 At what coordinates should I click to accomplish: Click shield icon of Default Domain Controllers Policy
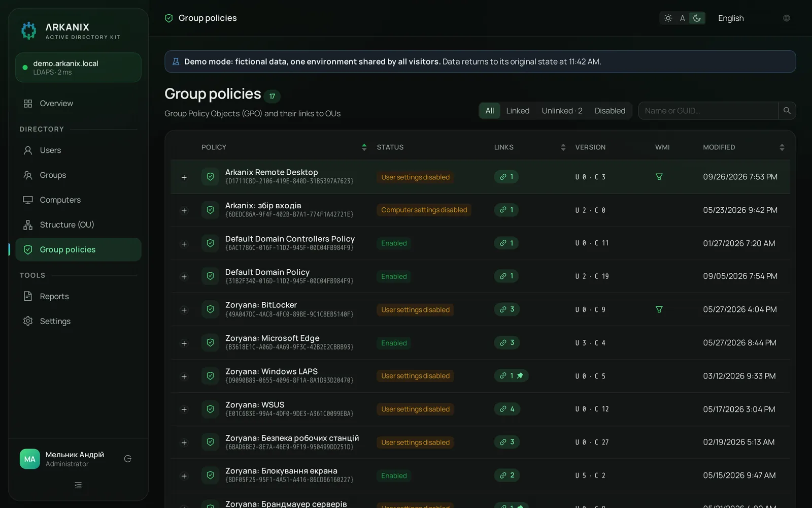210,243
